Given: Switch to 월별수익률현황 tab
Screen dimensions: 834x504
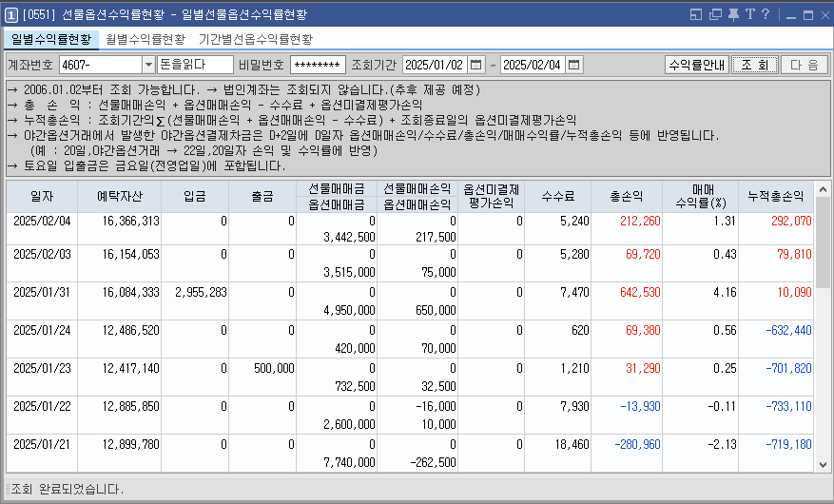Looking at the screenshot, I should (145, 39).
